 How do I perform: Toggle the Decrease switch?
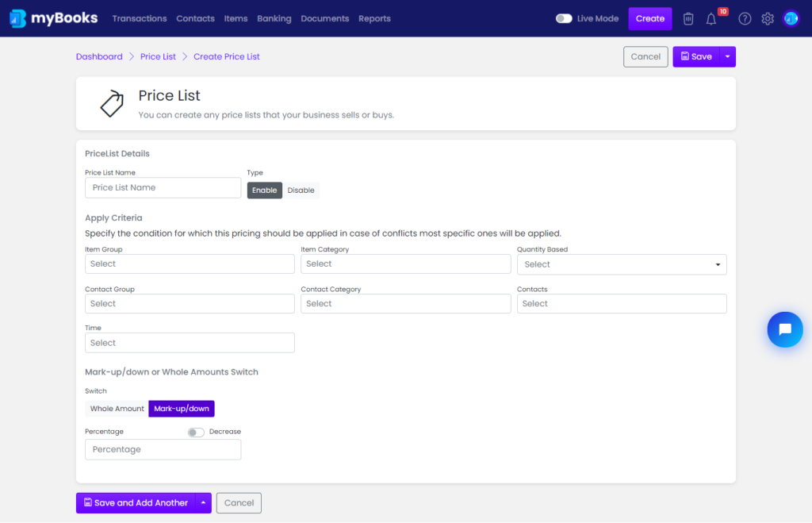click(196, 433)
